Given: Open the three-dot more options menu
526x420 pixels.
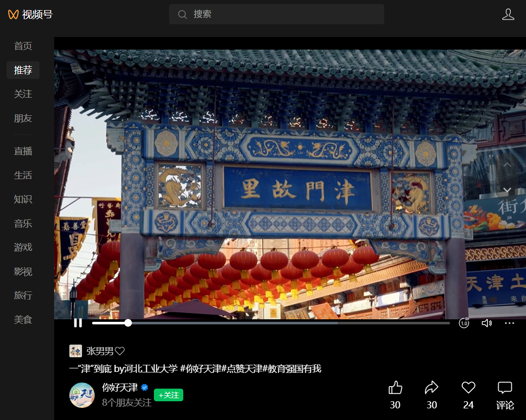Looking at the screenshot, I should (509, 323).
